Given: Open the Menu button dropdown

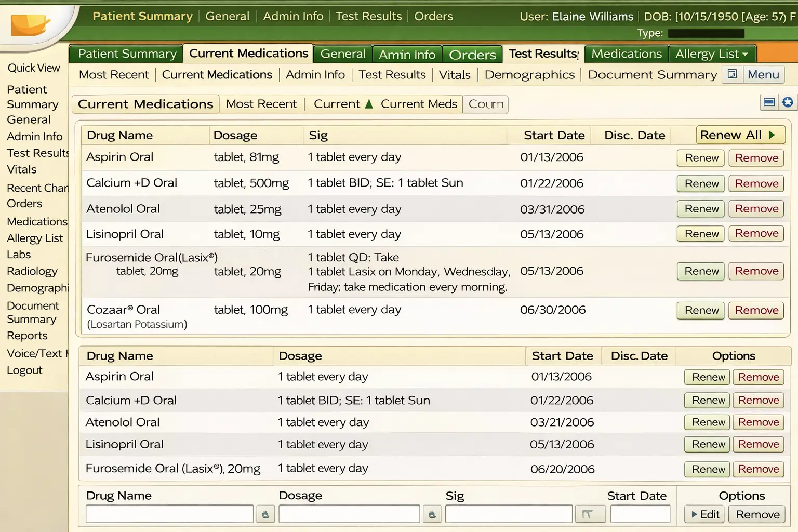Looking at the screenshot, I should click(764, 74).
